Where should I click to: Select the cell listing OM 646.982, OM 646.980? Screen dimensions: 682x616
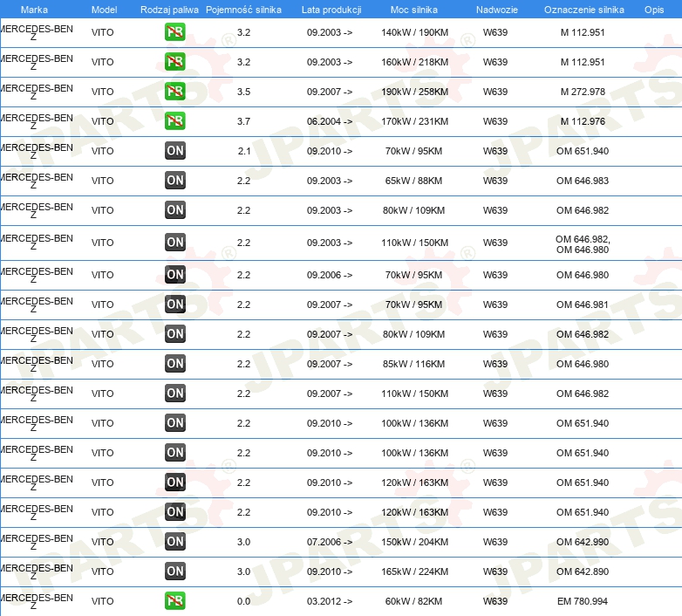pyautogui.click(x=583, y=244)
